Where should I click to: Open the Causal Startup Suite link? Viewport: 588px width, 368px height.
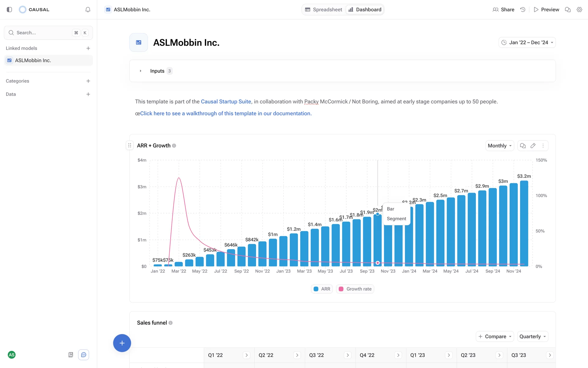pos(226,102)
